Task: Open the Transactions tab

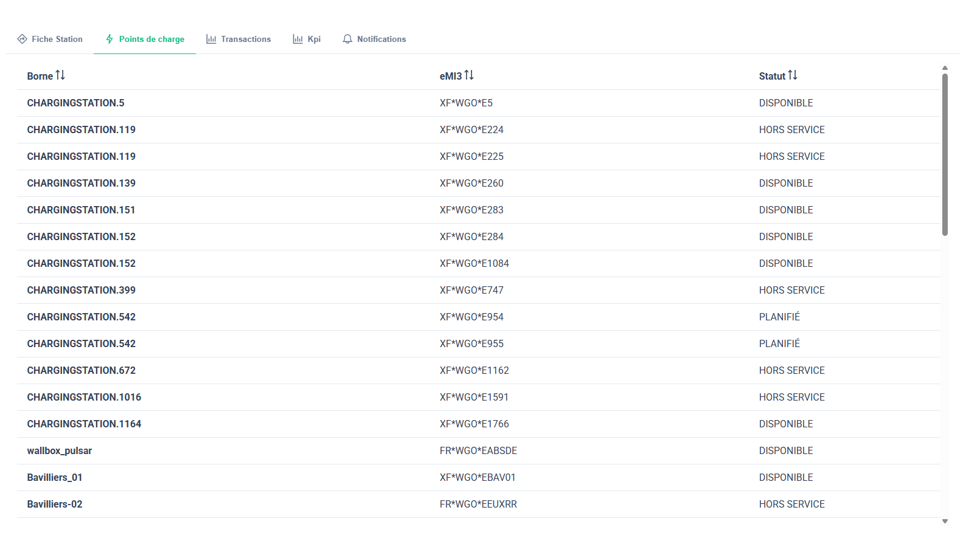Action: (245, 39)
